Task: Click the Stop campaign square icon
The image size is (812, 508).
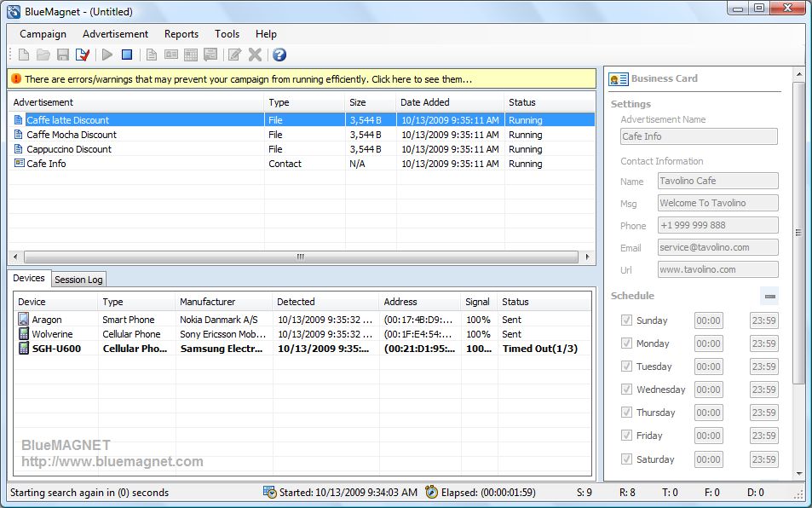Action: (127, 55)
